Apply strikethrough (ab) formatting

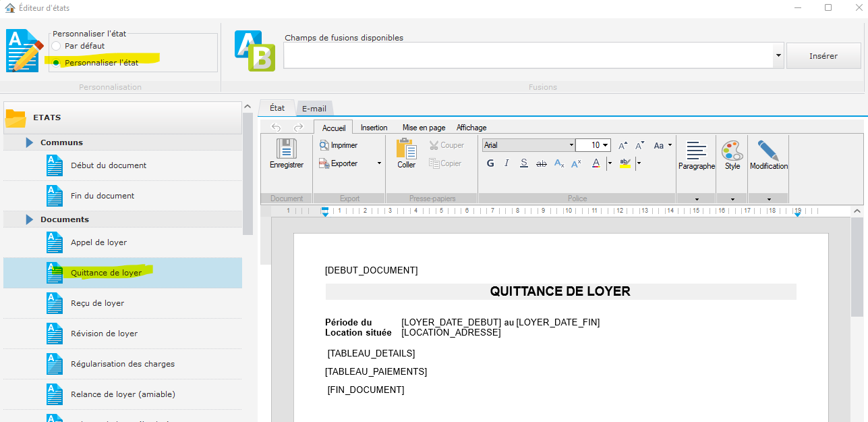(541, 163)
